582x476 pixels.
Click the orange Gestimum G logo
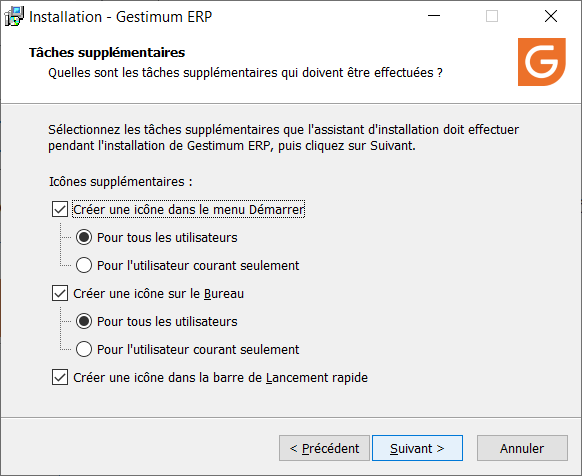coord(542,62)
